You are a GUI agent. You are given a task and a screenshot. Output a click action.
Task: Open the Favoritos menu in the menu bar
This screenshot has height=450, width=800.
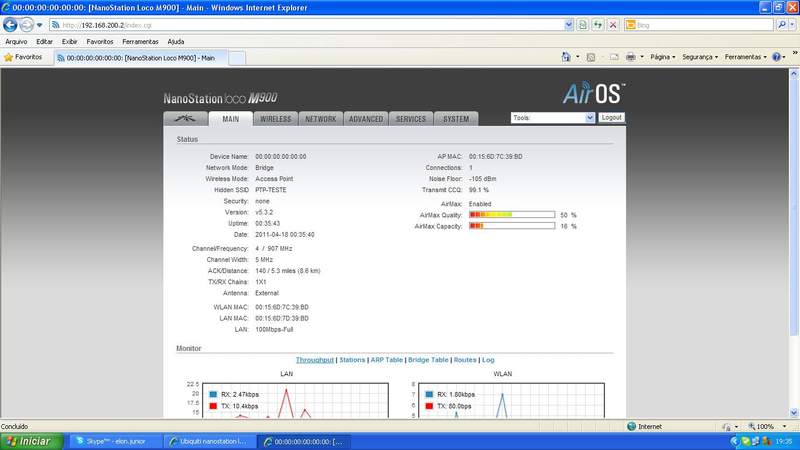click(x=100, y=41)
